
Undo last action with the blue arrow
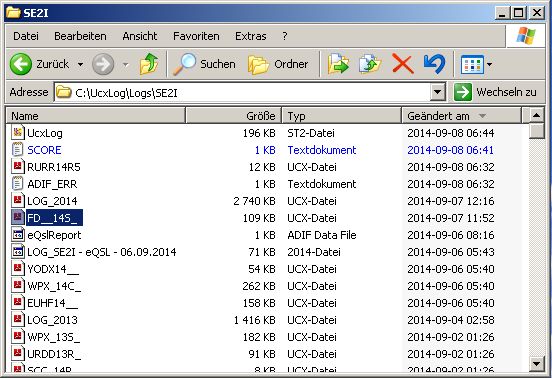click(434, 64)
